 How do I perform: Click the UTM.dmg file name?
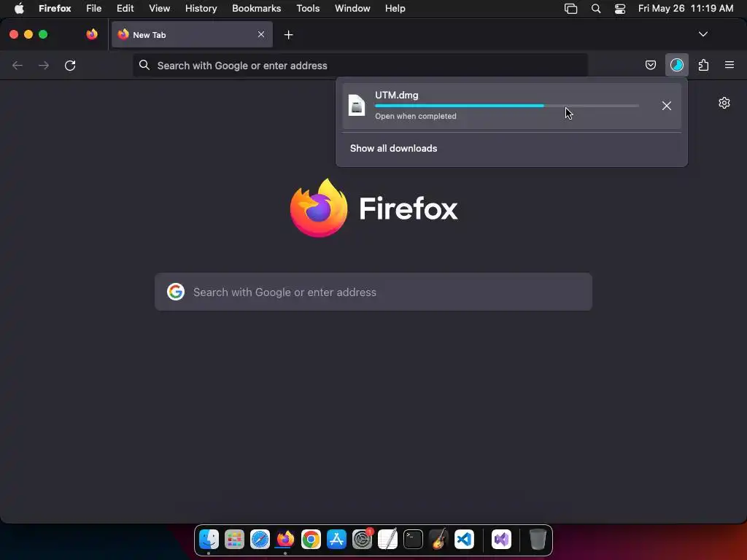click(x=396, y=95)
